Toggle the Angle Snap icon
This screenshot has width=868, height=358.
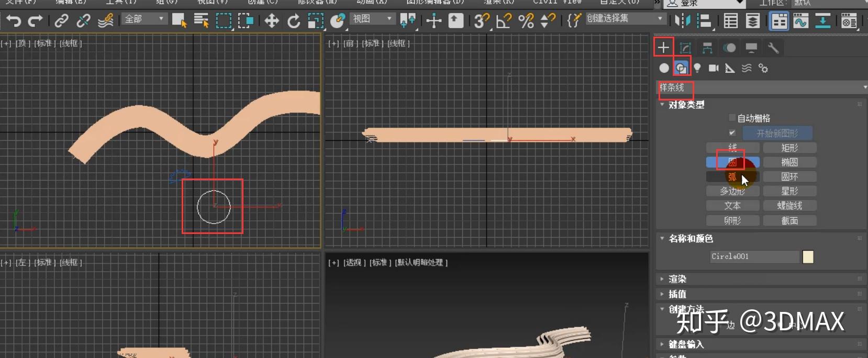click(504, 21)
